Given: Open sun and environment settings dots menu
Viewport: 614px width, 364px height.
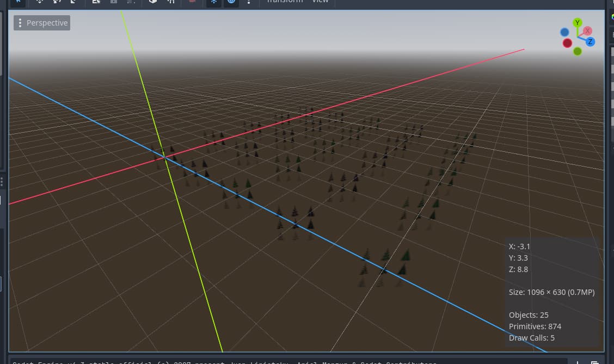Looking at the screenshot, I should click(249, 2).
